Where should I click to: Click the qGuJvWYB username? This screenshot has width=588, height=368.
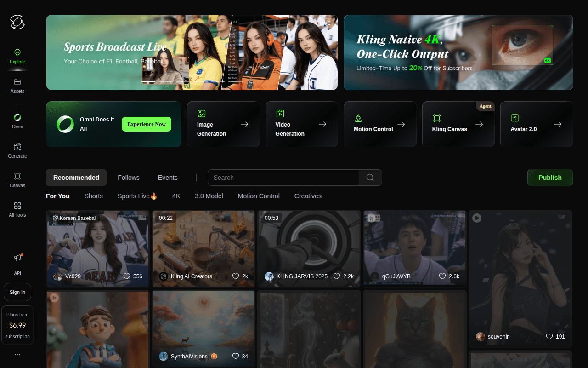click(x=396, y=276)
